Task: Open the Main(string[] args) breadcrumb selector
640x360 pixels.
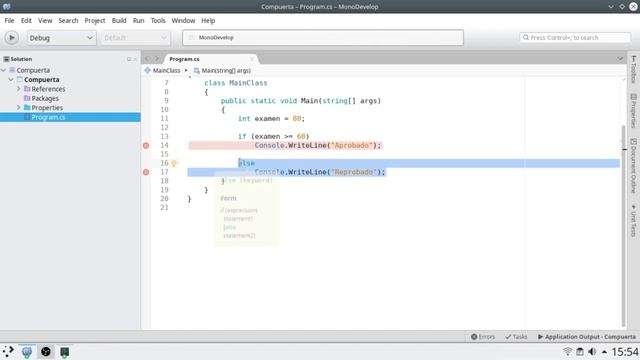Action: [222, 71]
